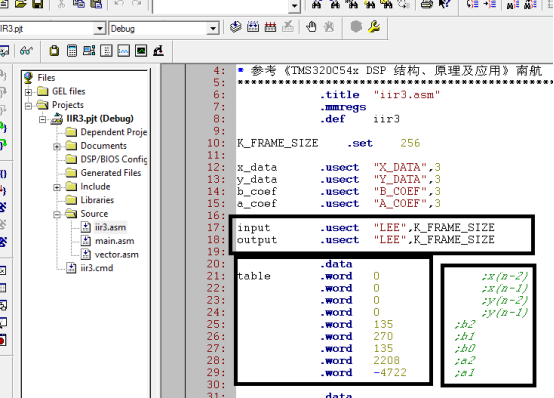The image size is (554, 398).
Task: Select vector.asm in Source folder
Action: click(x=117, y=254)
